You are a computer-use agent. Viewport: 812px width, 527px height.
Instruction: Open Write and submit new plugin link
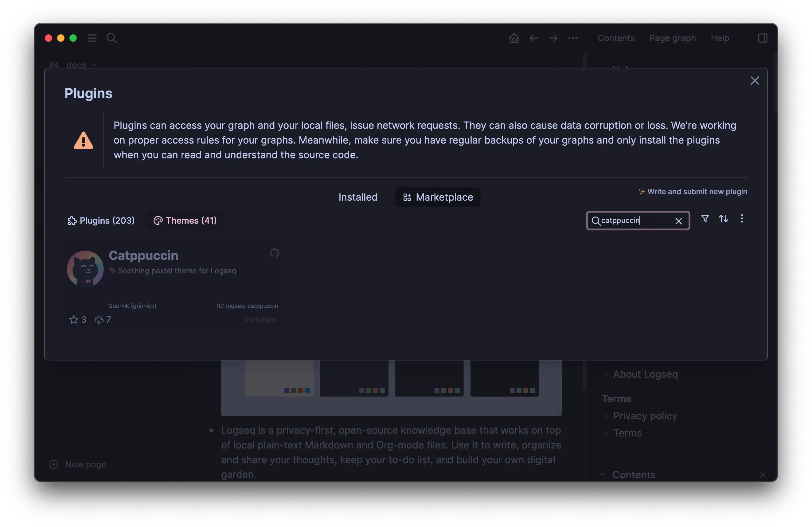pos(693,192)
